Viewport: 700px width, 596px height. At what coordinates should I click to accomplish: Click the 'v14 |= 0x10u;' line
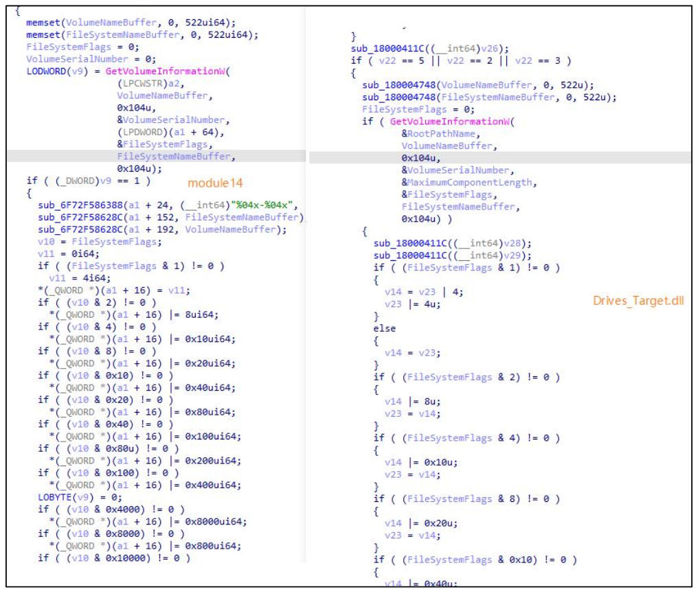[421, 463]
